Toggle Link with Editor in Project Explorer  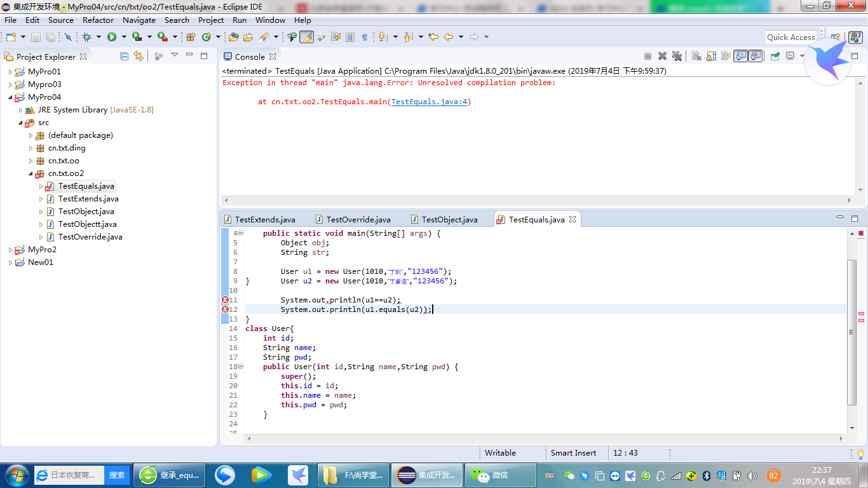[138, 56]
